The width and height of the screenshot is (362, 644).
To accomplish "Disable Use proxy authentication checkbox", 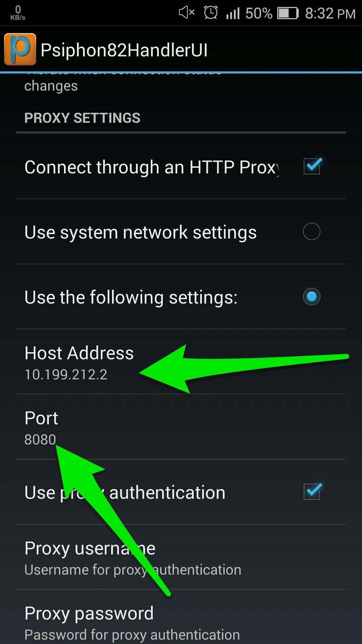I will tap(312, 491).
